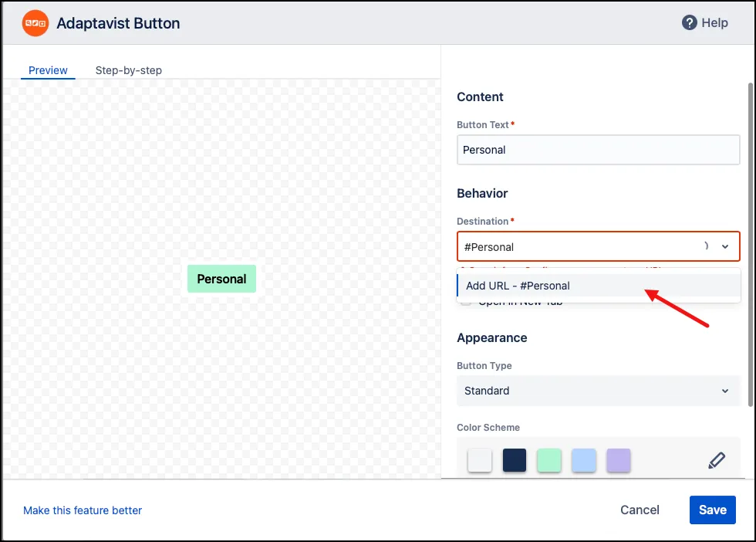Viewport: 756px width, 542px height.
Task: Open the Button Type Standard dropdown
Action: tap(598, 391)
